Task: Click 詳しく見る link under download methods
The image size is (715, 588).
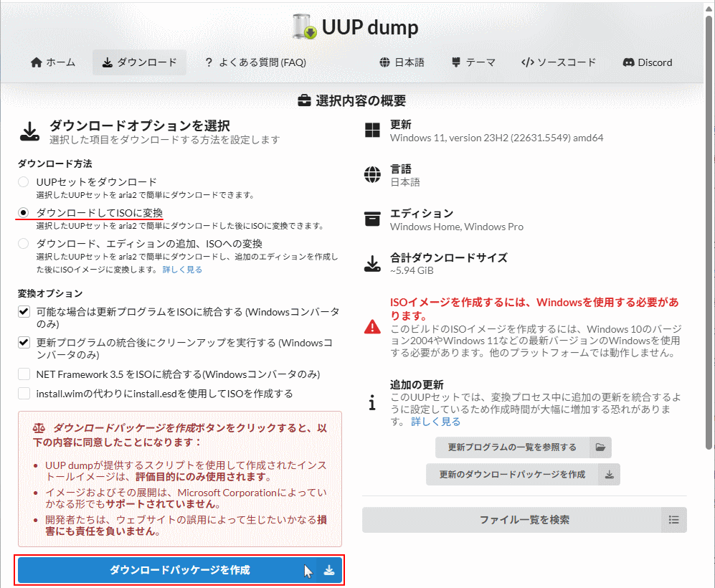Action: click(x=182, y=270)
